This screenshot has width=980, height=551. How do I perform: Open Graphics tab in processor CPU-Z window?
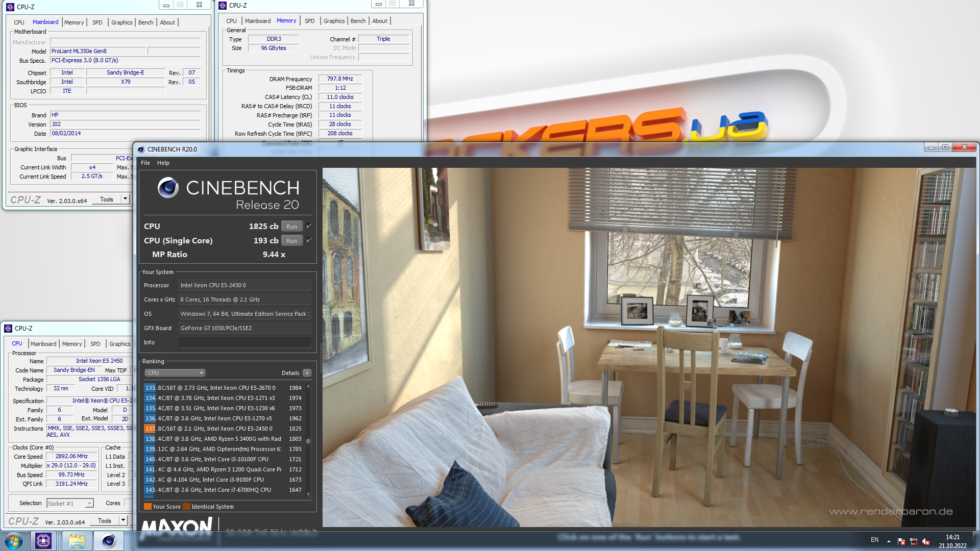tap(119, 344)
